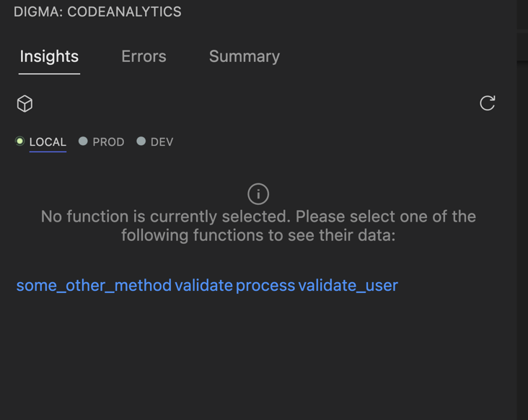Switch to the LOCAL environment label
Image resolution: width=528 pixels, height=420 pixels.
click(48, 142)
